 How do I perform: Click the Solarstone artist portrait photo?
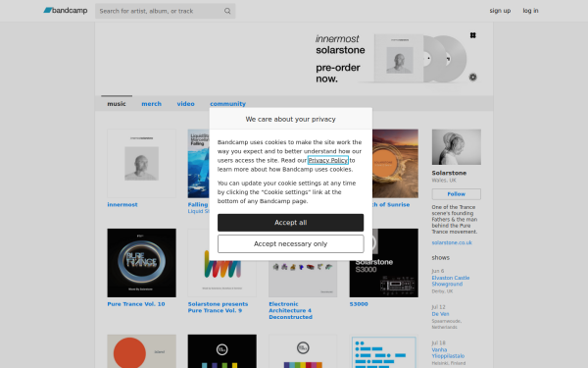pos(457,147)
